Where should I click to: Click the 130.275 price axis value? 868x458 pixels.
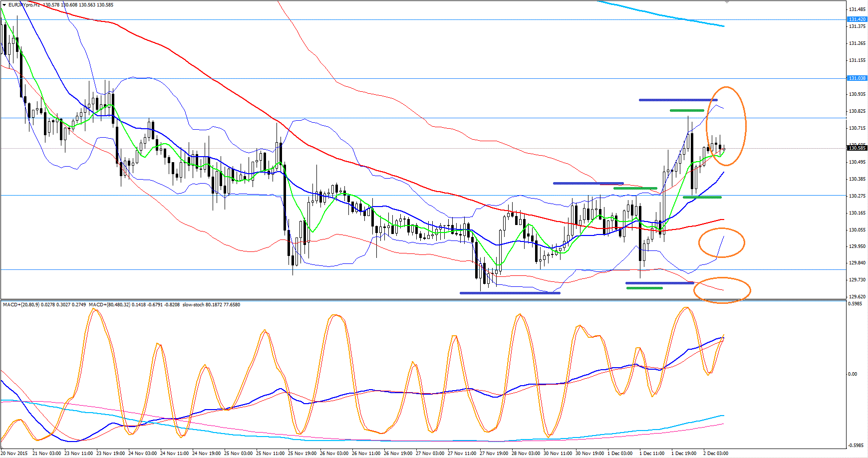857,196
